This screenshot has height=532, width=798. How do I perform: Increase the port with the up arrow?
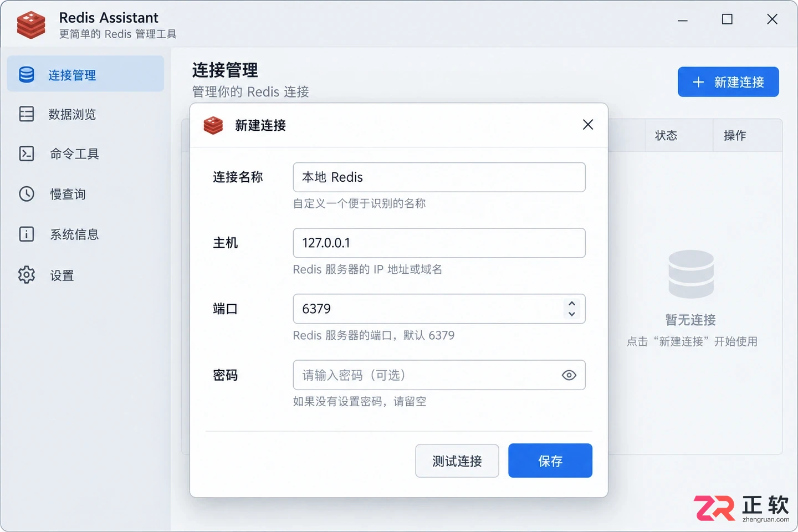point(572,304)
